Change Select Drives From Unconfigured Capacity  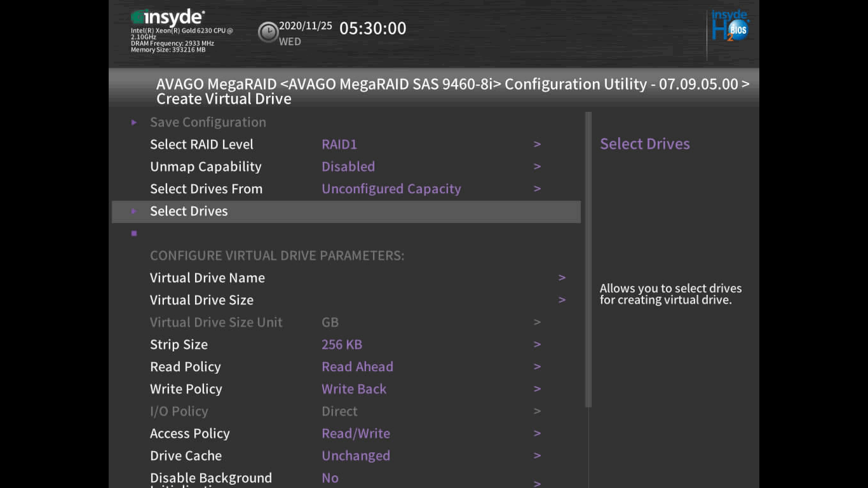(391, 189)
